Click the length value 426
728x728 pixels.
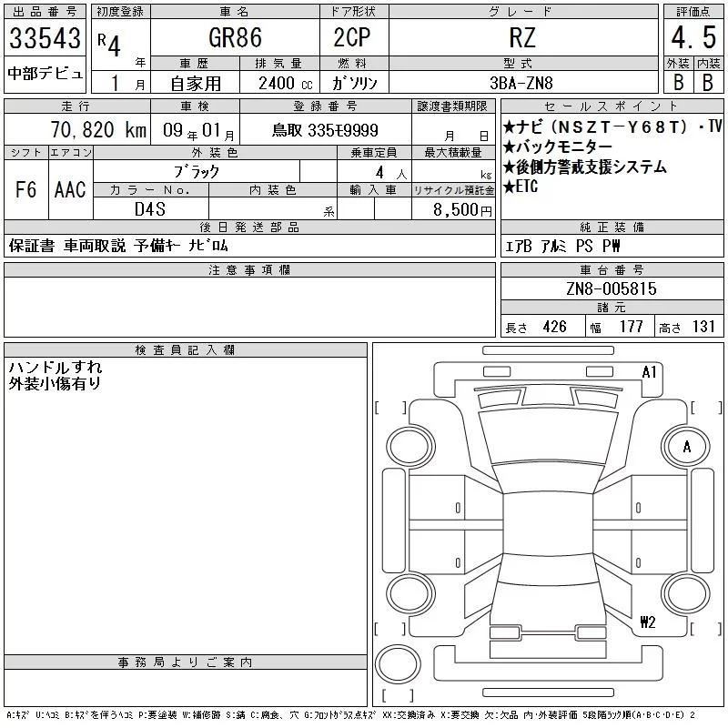click(x=555, y=327)
